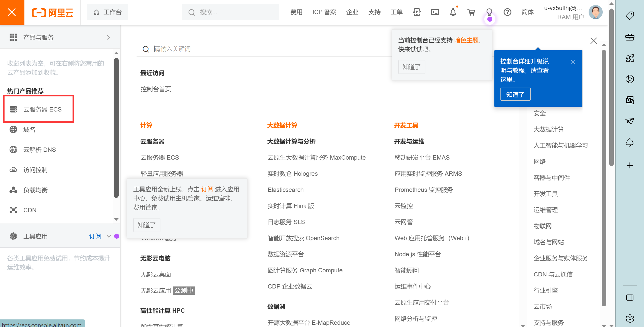
Task: Open browser sidebar chess games icon
Action: coord(630,58)
